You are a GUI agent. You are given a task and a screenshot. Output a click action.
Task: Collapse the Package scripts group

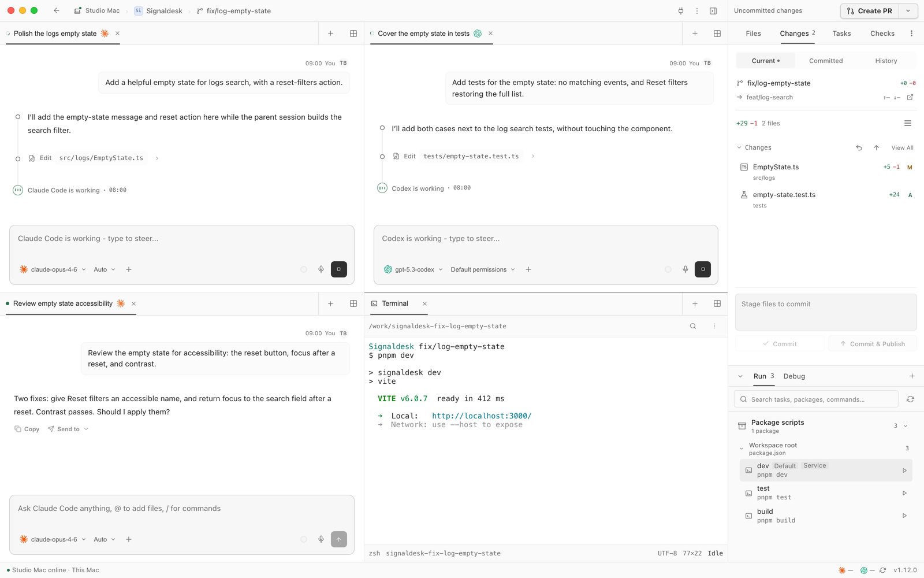click(906, 426)
